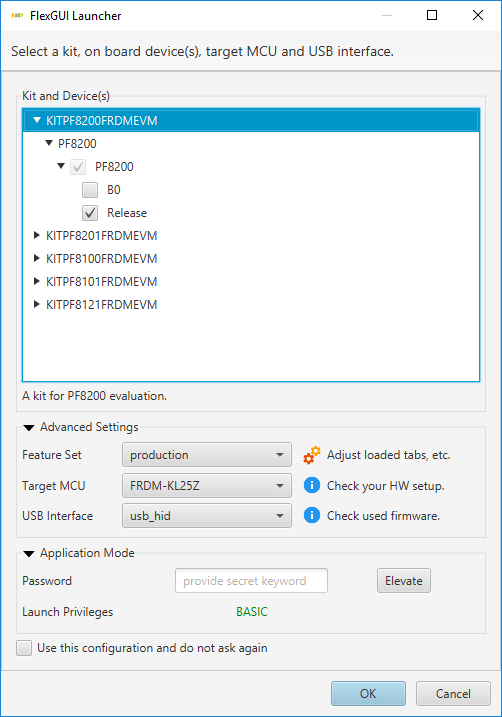Viewport: 502px width, 717px height.
Task: Click the Elevate button
Action: (x=404, y=581)
